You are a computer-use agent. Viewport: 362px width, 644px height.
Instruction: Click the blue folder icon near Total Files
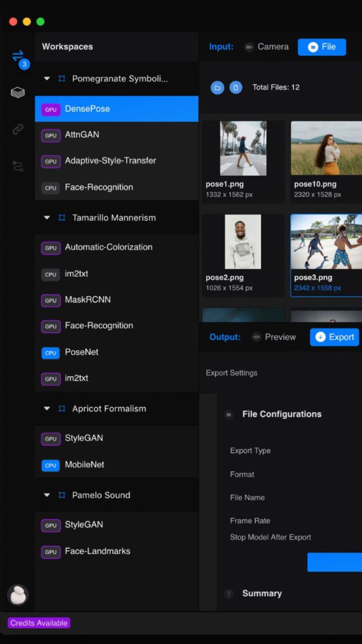(217, 88)
